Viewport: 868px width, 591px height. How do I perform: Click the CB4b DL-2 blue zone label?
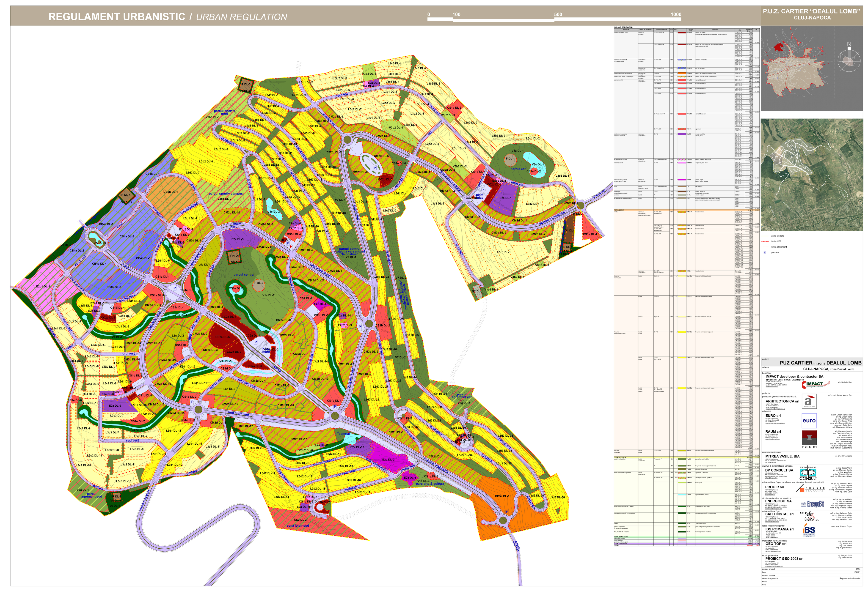pos(113,287)
